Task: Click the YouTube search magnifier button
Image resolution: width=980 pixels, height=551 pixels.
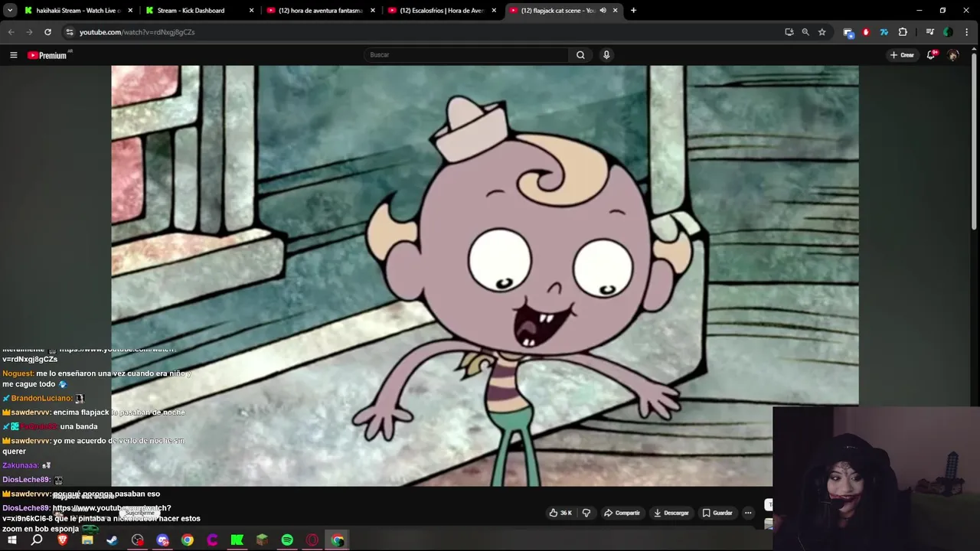Action: [x=580, y=55]
